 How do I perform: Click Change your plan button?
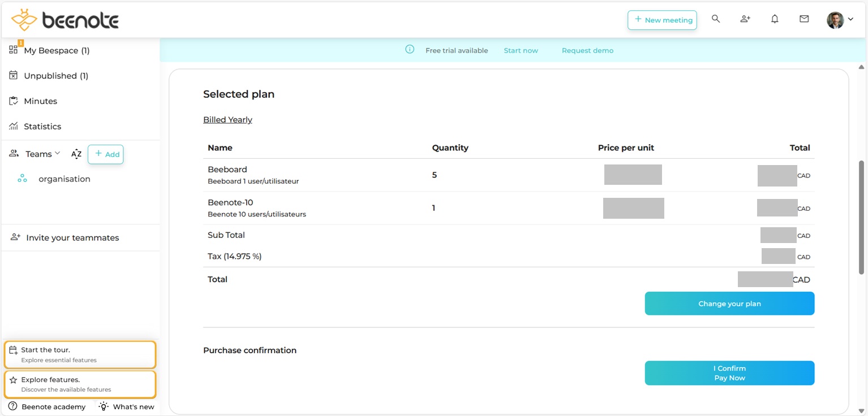pos(729,304)
